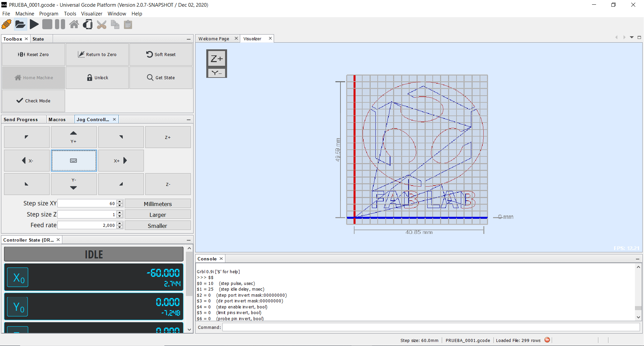Open the Visualizer menu
644x346 pixels.
tap(92, 14)
